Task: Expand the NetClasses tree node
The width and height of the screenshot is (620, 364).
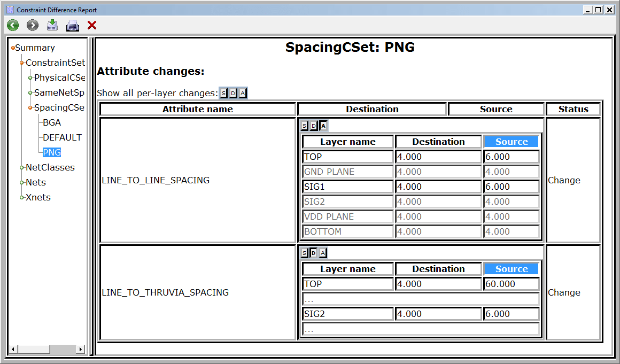Action: pos(22,168)
